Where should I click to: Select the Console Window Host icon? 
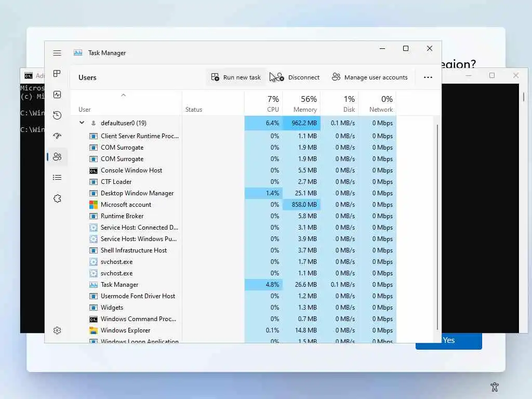pyautogui.click(x=94, y=170)
